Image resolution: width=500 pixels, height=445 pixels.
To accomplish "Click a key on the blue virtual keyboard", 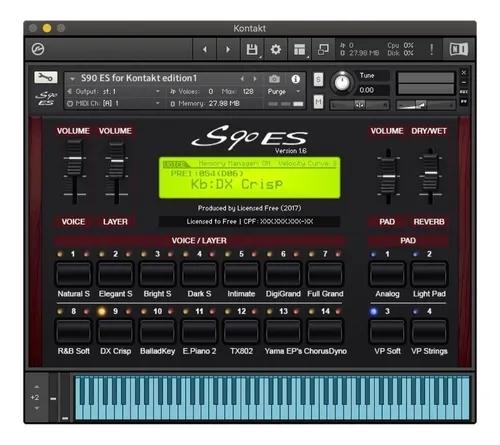I will click(272, 397).
